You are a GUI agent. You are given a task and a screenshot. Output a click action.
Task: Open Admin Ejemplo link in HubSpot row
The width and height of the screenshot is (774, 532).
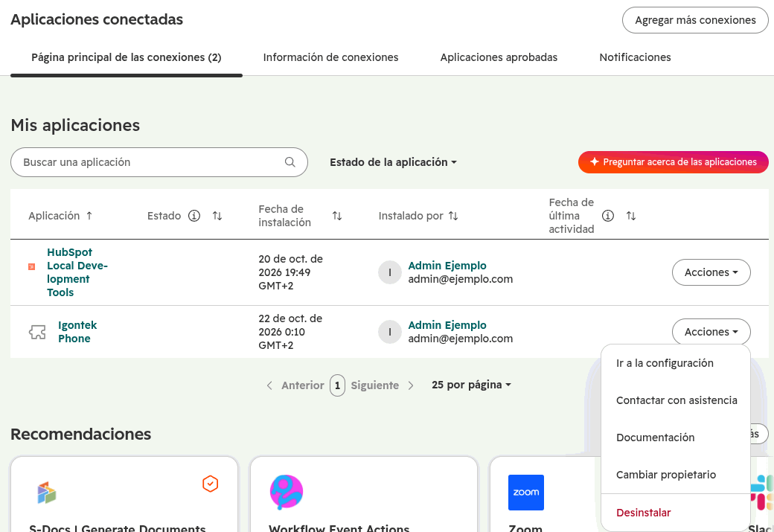tap(447, 266)
